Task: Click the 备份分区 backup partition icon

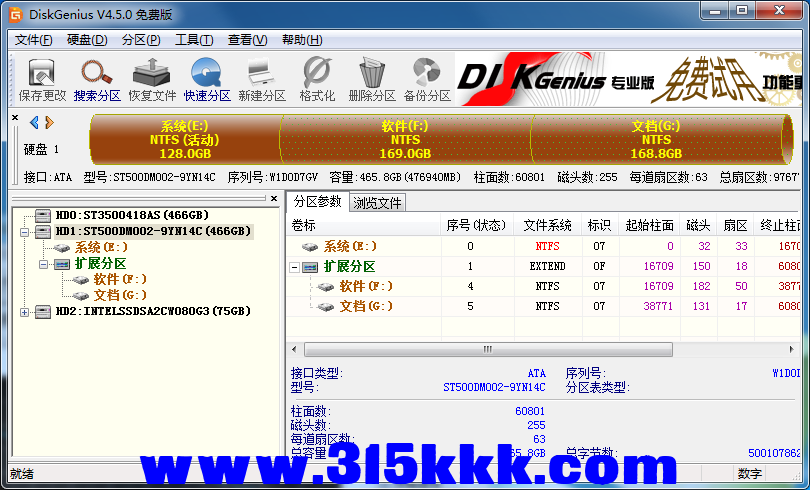Action: coord(427,79)
